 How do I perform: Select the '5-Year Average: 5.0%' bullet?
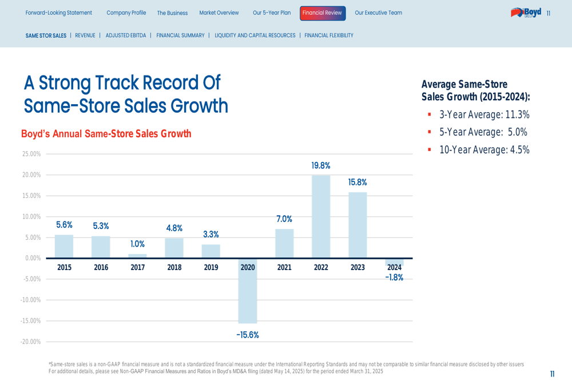click(x=483, y=132)
